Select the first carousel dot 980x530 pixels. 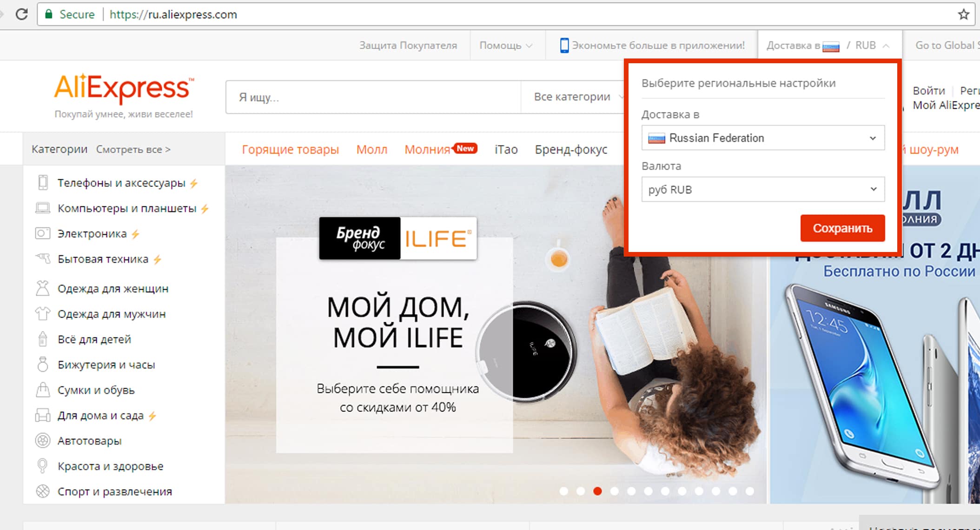[x=564, y=491]
